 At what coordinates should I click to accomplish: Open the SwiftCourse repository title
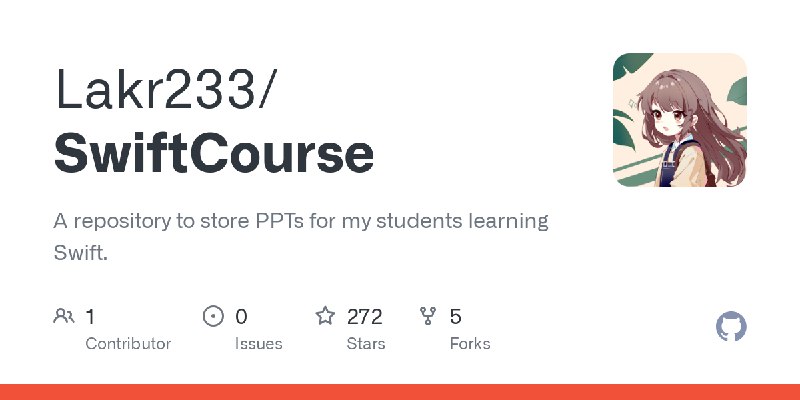tap(214, 153)
